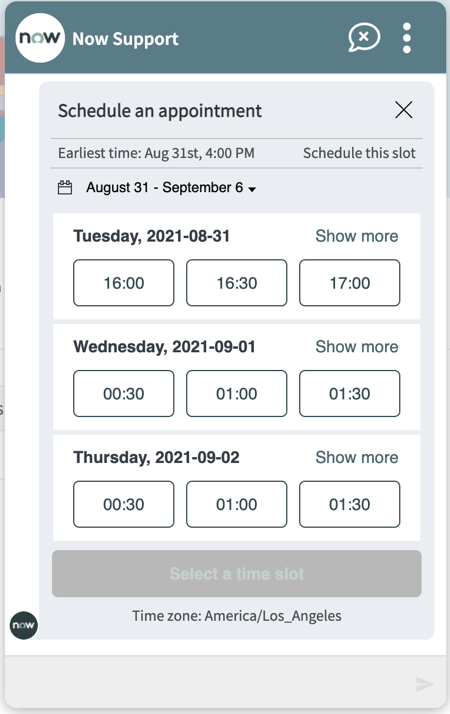Click the Select a time slot button

[x=236, y=574]
